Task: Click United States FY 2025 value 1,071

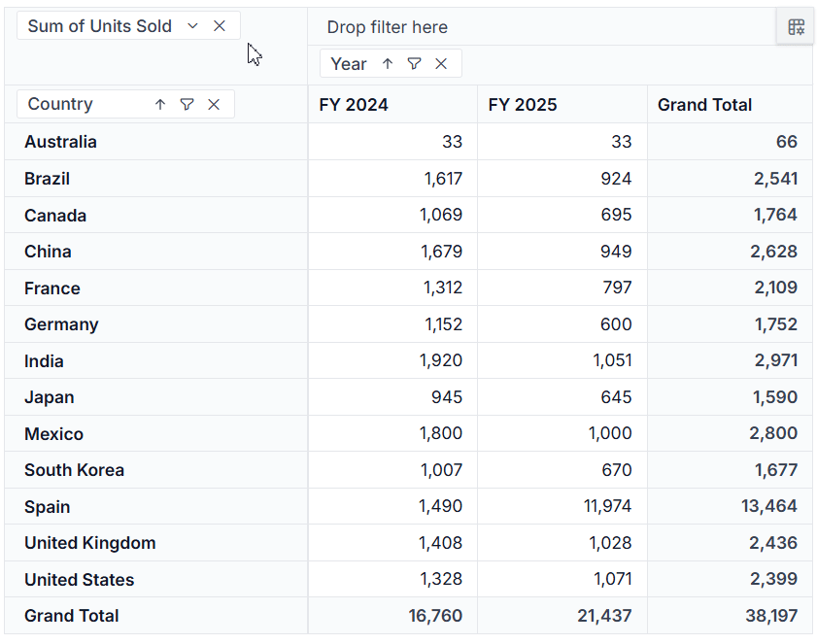Action: [x=562, y=579]
